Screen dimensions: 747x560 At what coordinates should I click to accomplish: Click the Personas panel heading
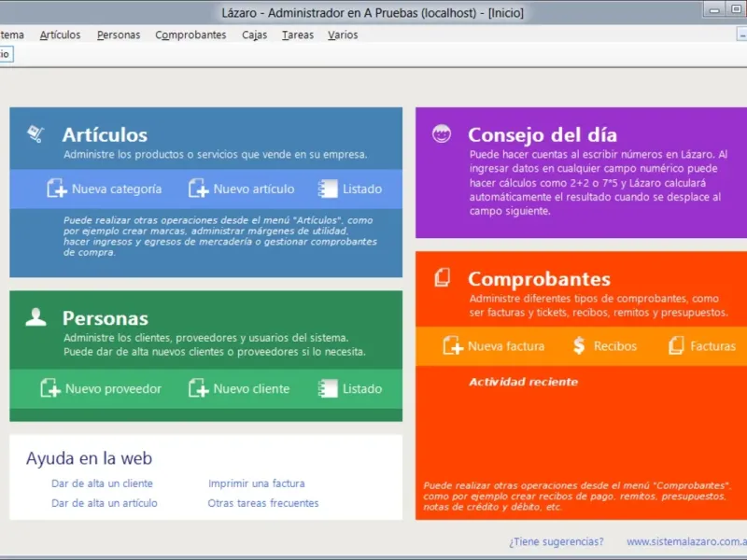click(x=106, y=318)
